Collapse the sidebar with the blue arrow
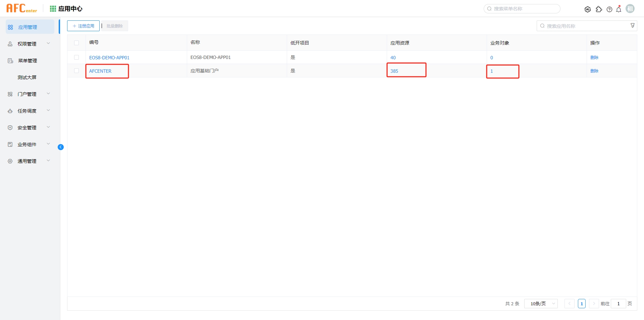 tap(61, 147)
